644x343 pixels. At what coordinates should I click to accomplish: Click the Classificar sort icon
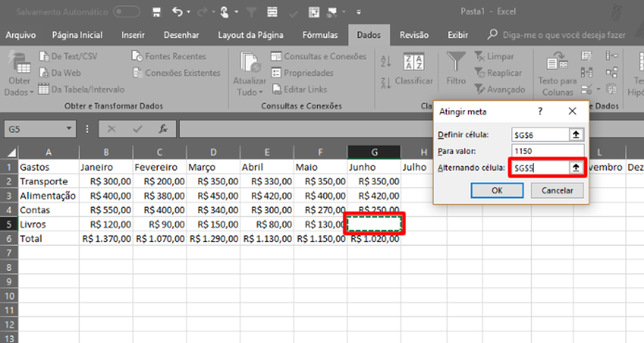pyautogui.click(x=414, y=62)
